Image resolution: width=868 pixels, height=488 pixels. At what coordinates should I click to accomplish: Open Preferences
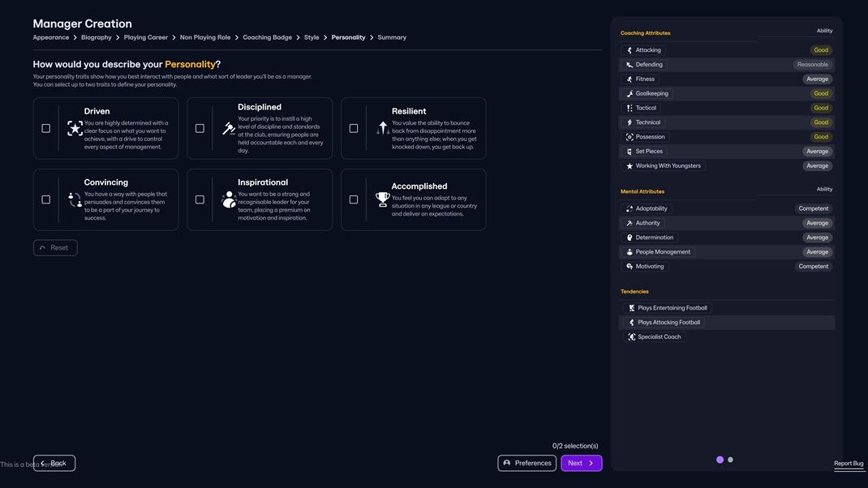pos(526,463)
